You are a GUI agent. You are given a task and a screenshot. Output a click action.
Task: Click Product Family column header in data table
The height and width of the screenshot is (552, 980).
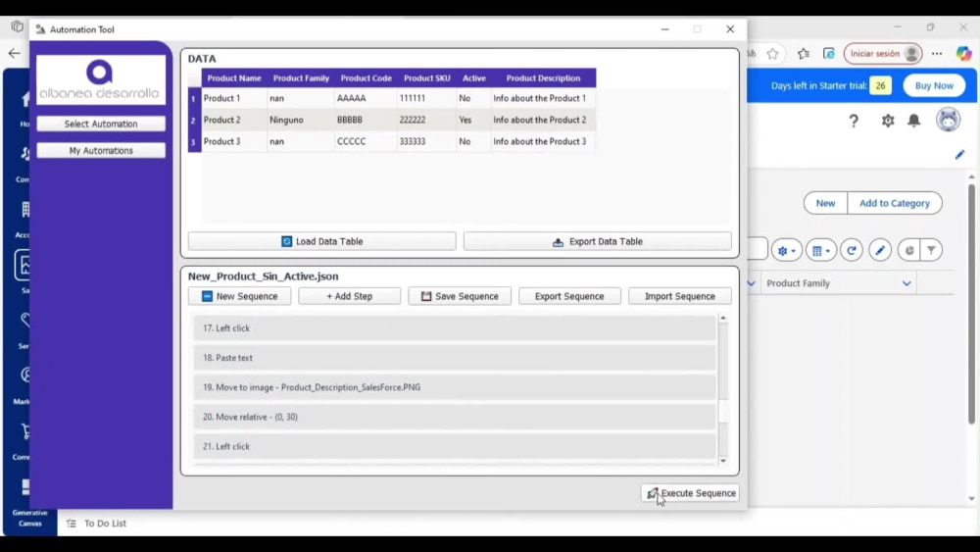coord(301,78)
